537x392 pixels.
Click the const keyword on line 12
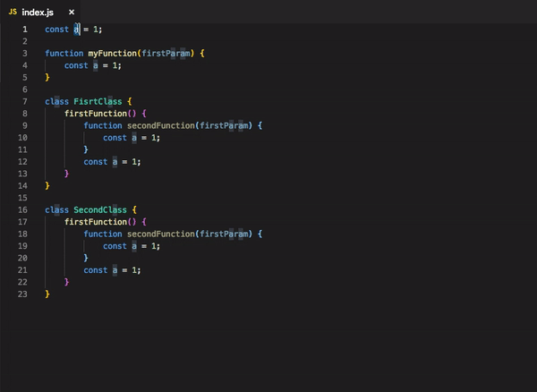95,162
